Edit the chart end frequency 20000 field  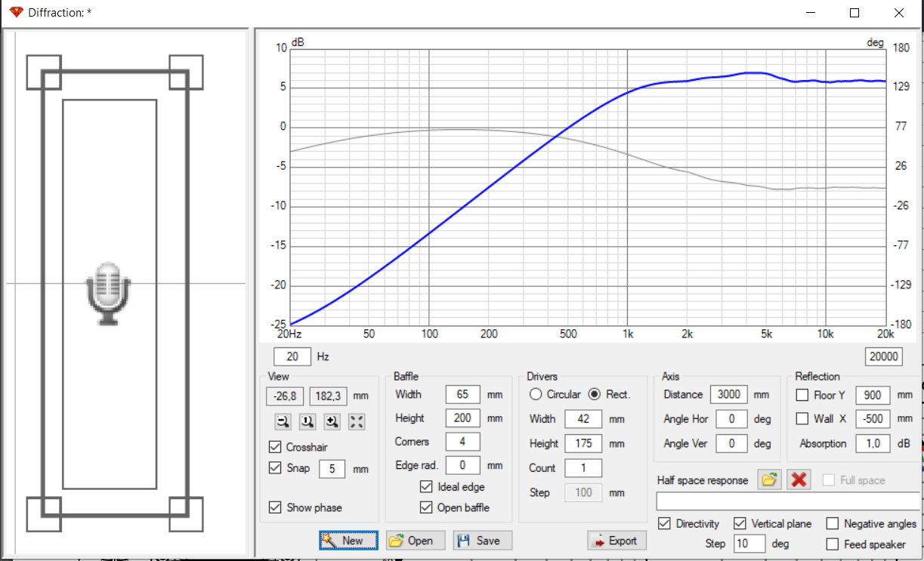pyautogui.click(x=883, y=356)
